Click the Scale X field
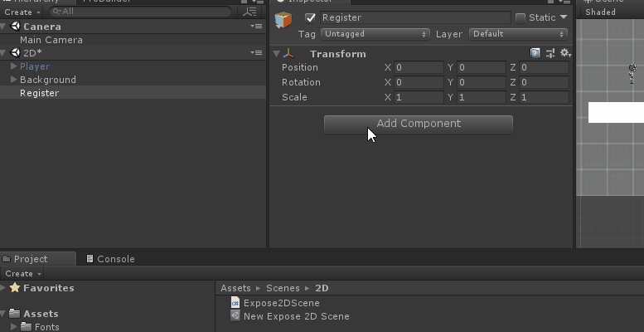The width and height of the screenshot is (644, 332). [419, 97]
